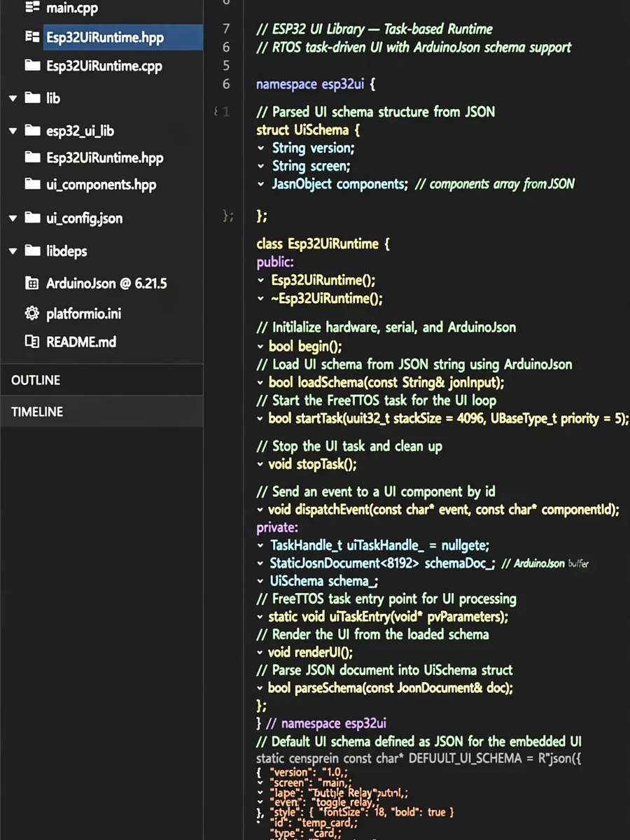Viewport: 630px width, 840px height.
Task: Click the "StaticJosnDocument<8192> schemaDoc_;" line
Action: [x=383, y=563]
